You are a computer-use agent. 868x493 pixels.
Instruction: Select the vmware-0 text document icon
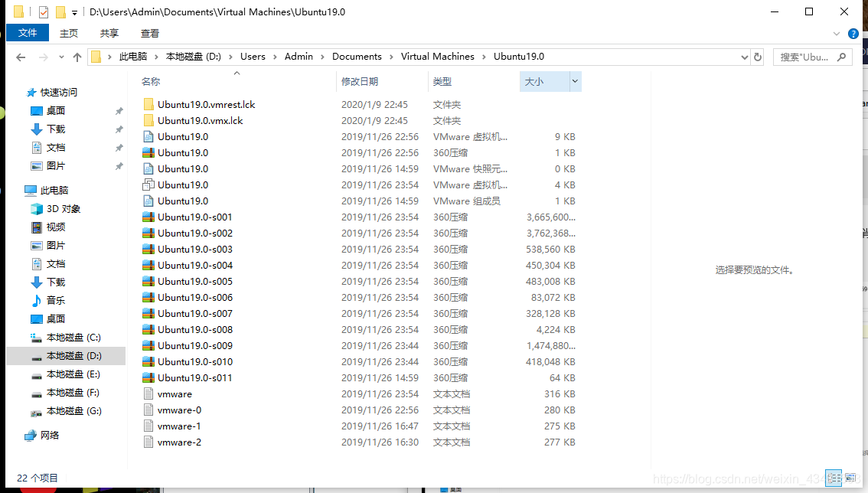click(x=148, y=410)
